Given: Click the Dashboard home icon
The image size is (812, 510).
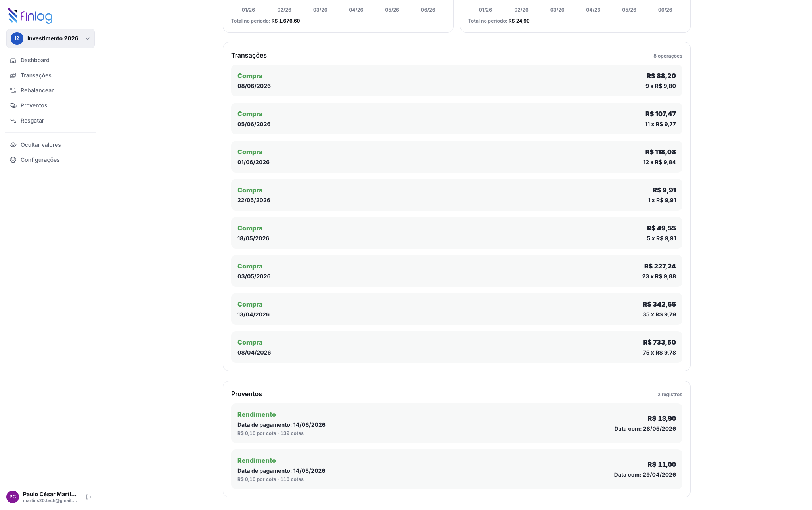Looking at the screenshot, I should coord(13,60).
